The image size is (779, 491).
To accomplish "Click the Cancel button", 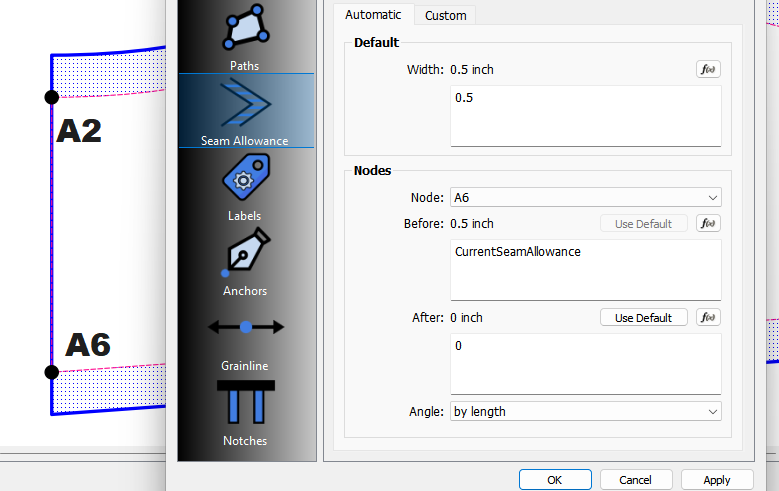I will pos(635,480).
